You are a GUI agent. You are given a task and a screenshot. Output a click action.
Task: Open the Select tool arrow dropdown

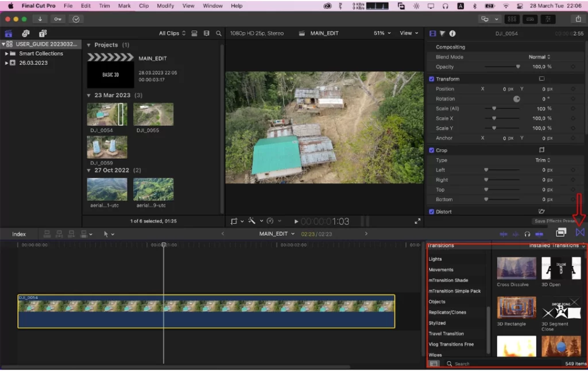[x=109, y=234]
